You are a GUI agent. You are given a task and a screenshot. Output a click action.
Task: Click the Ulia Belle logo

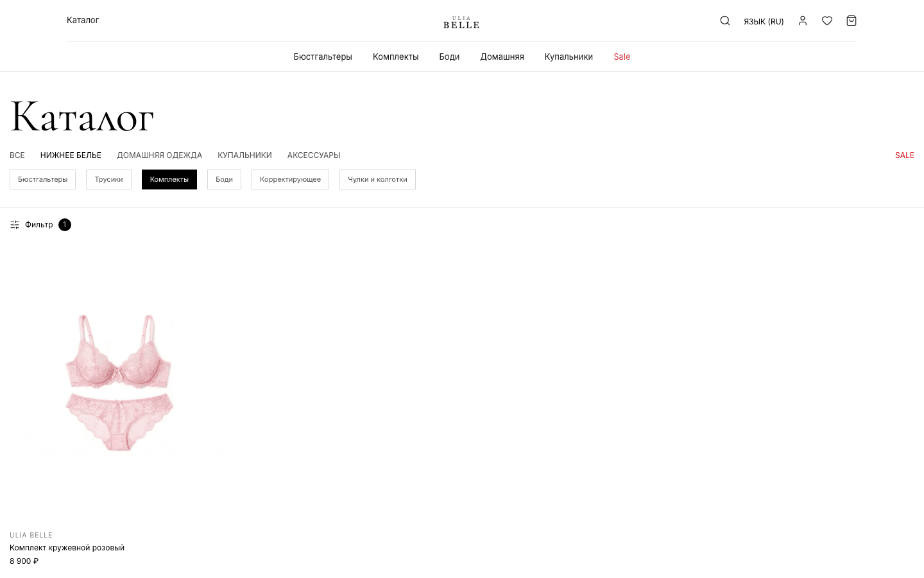461,22
